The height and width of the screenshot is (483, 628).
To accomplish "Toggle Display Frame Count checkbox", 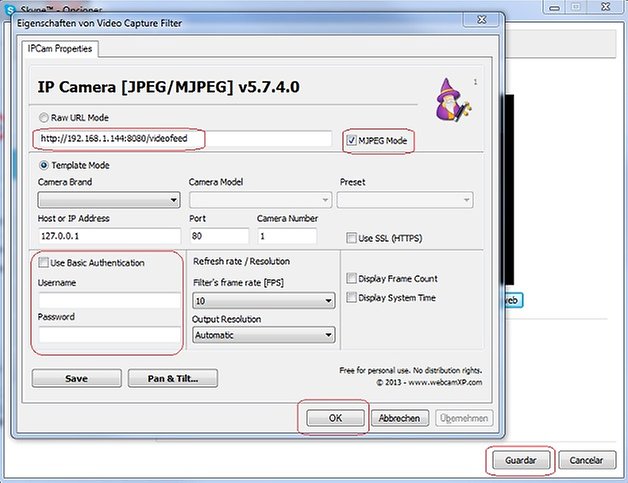I will [351, 278].
